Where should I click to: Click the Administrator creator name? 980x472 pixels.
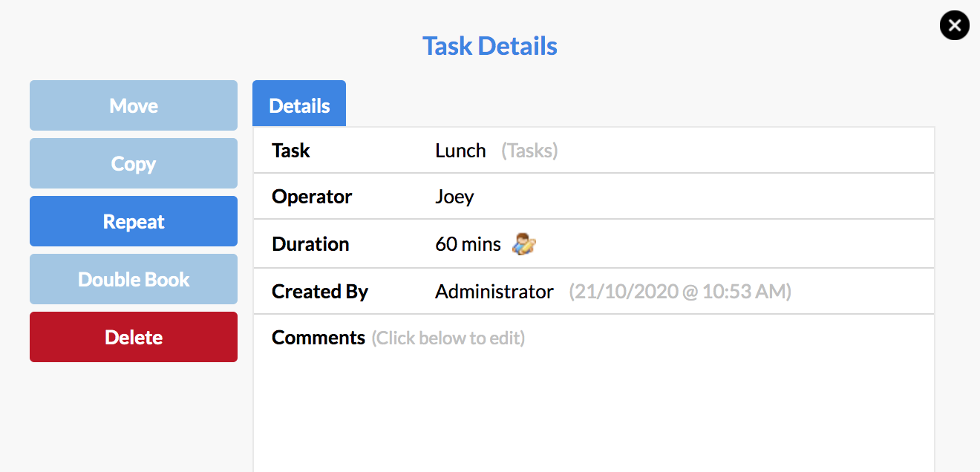click(x=494, y=292)
